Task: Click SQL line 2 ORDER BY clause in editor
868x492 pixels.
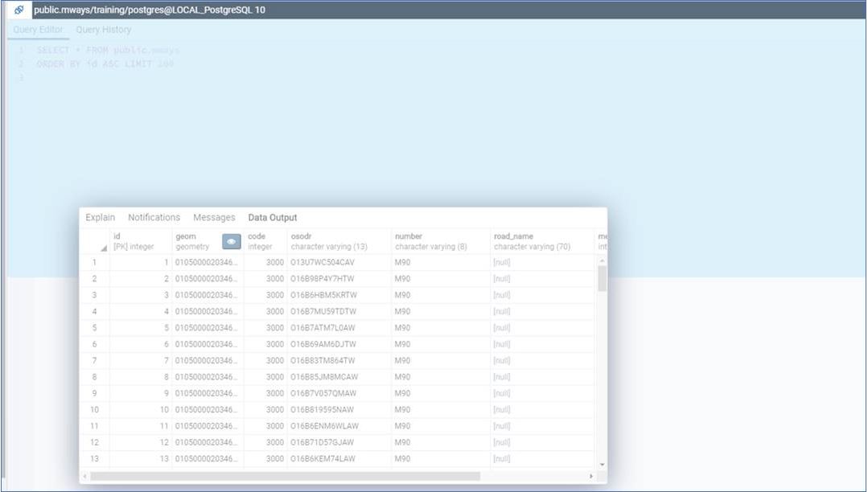Action: (105, 64)
